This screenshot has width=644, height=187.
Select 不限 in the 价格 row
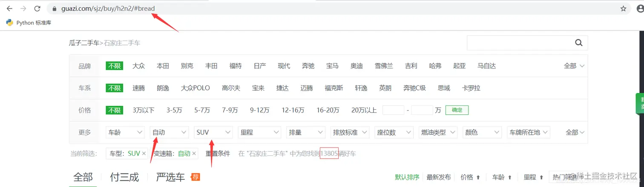click(115, 110)
